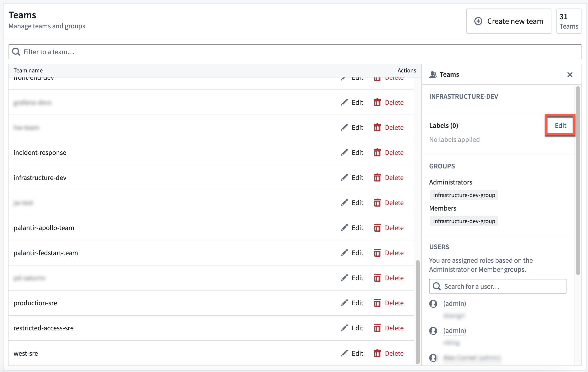The height and width of the screenshot is (372, 588).
Task: Select the west-sre team name
Action: [26, 353]
